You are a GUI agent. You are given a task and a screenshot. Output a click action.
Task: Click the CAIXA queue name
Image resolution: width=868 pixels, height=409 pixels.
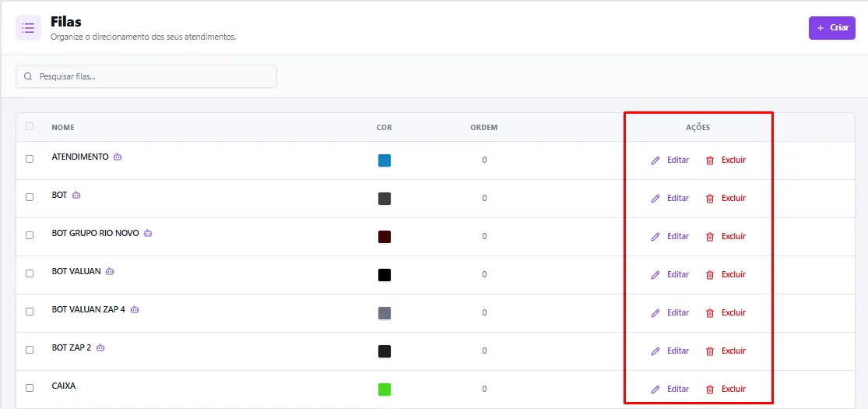coord(64,386)
